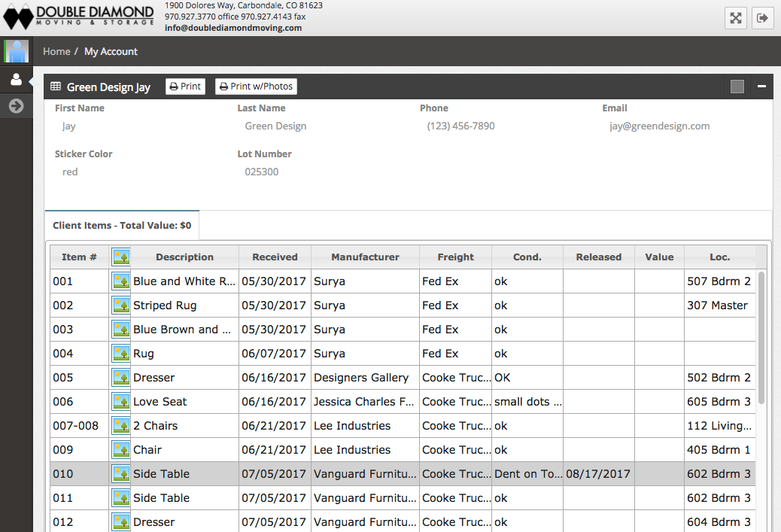Viewport: 781px width, 532px height.
Task: Click the Print button
Action: pos(185,87)
